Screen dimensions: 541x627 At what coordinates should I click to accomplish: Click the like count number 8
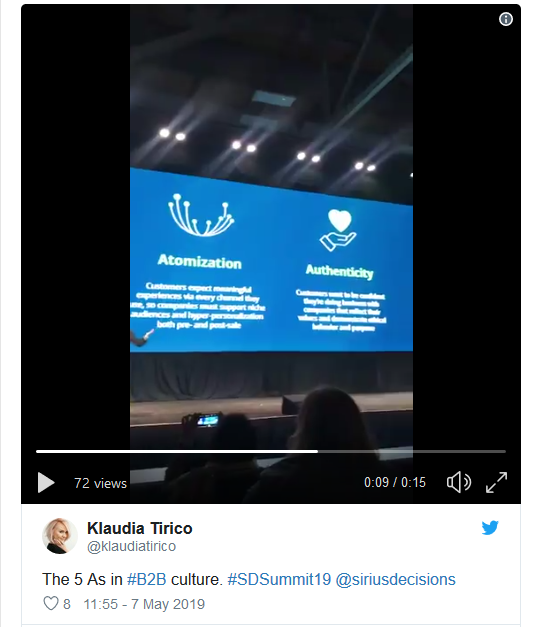[67, 604]
